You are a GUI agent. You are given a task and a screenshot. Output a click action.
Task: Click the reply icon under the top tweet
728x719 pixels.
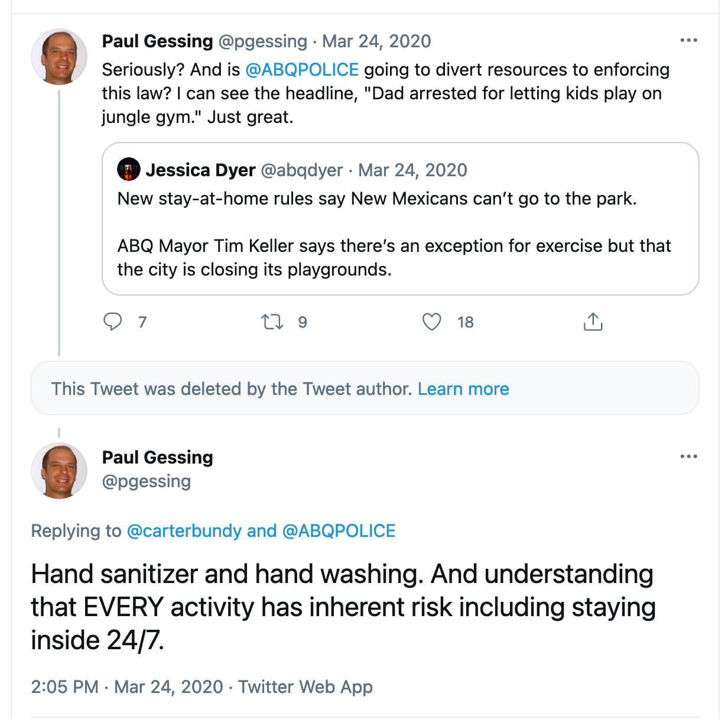point(112,322)
